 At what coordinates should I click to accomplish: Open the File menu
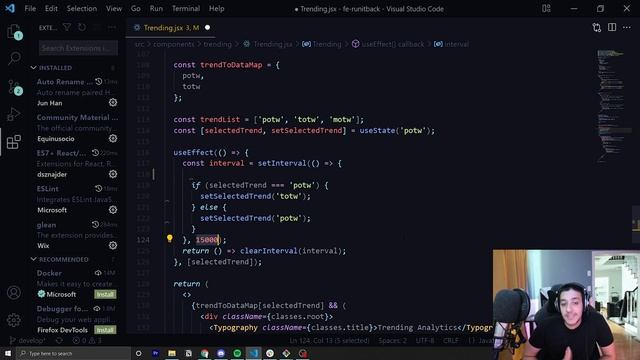30,9
